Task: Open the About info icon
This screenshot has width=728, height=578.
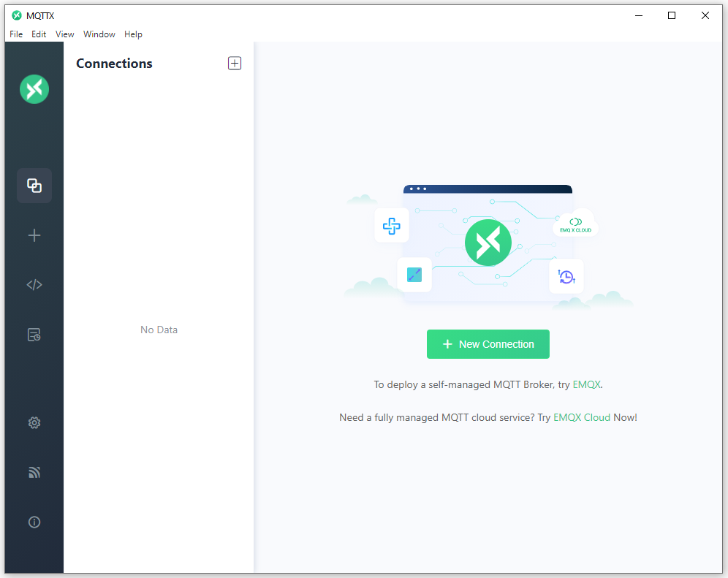Action: [34, 522]
